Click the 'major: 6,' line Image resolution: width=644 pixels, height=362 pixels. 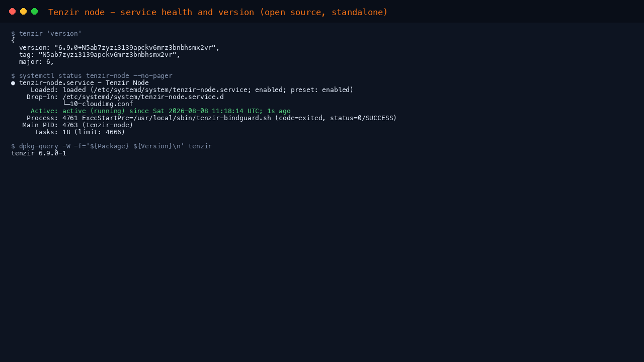pos(36,62)
